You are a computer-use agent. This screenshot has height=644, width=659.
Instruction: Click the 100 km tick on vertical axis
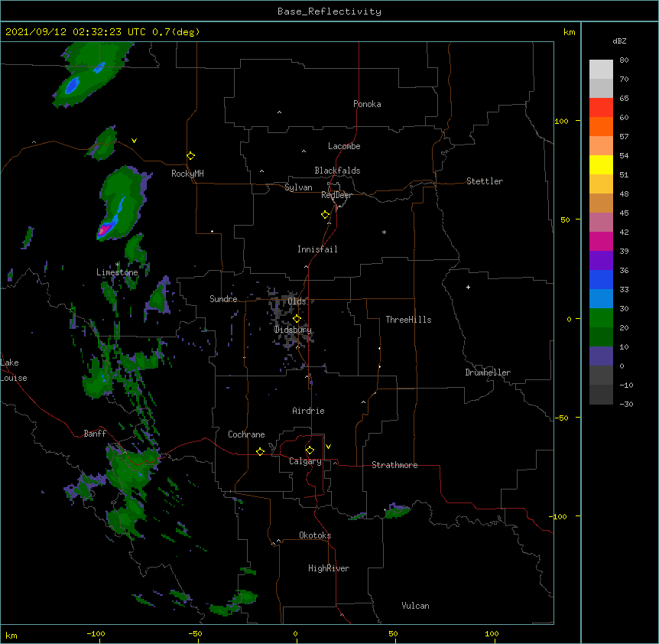tap(561, 121)
